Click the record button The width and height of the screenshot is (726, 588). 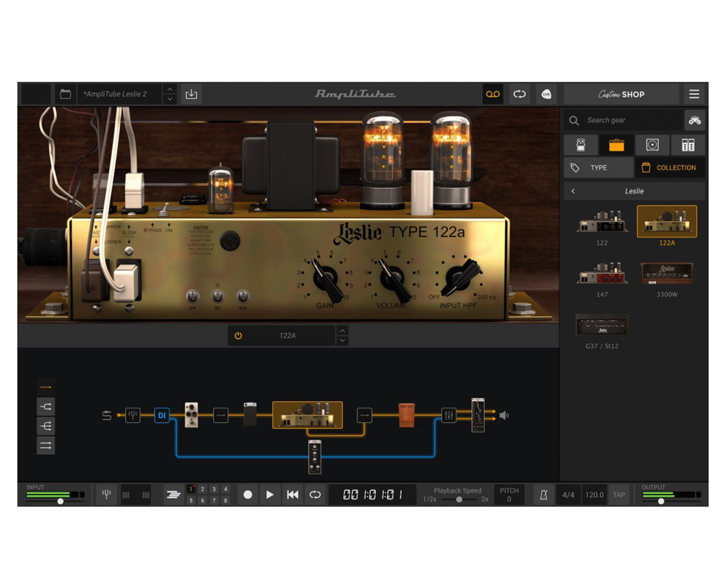[x=247, y=495]
